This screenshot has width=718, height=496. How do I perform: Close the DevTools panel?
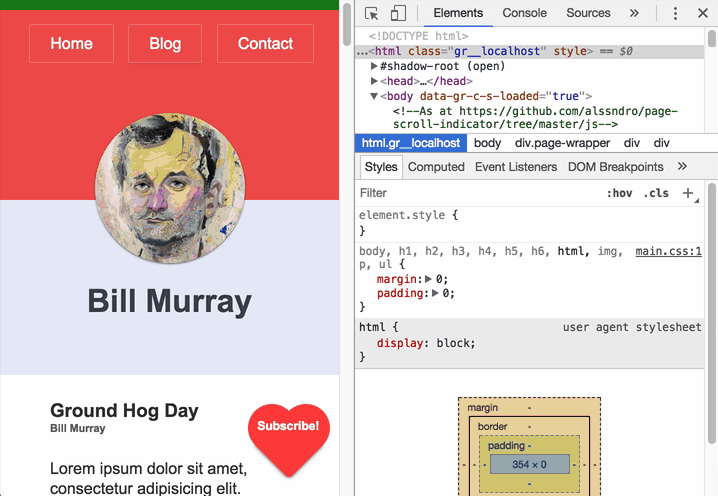(x=703, y=13)
